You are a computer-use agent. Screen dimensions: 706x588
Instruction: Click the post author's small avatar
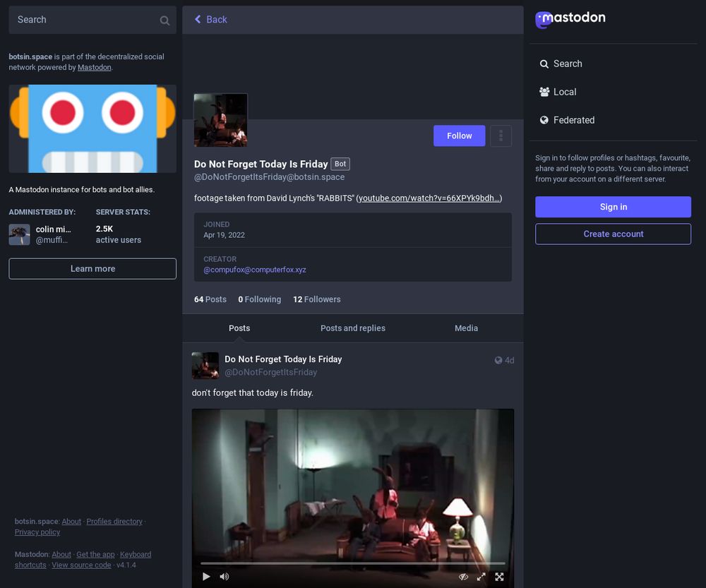205,366
